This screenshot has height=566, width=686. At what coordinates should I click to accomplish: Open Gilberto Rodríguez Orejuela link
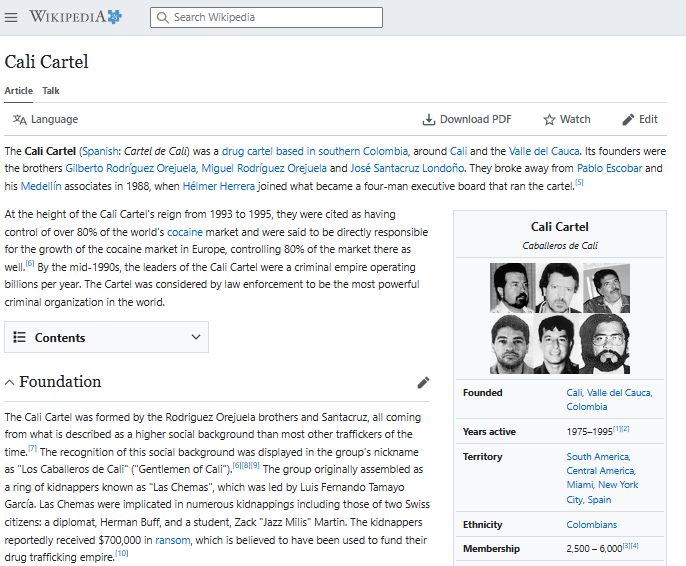[x=130, y=168]
